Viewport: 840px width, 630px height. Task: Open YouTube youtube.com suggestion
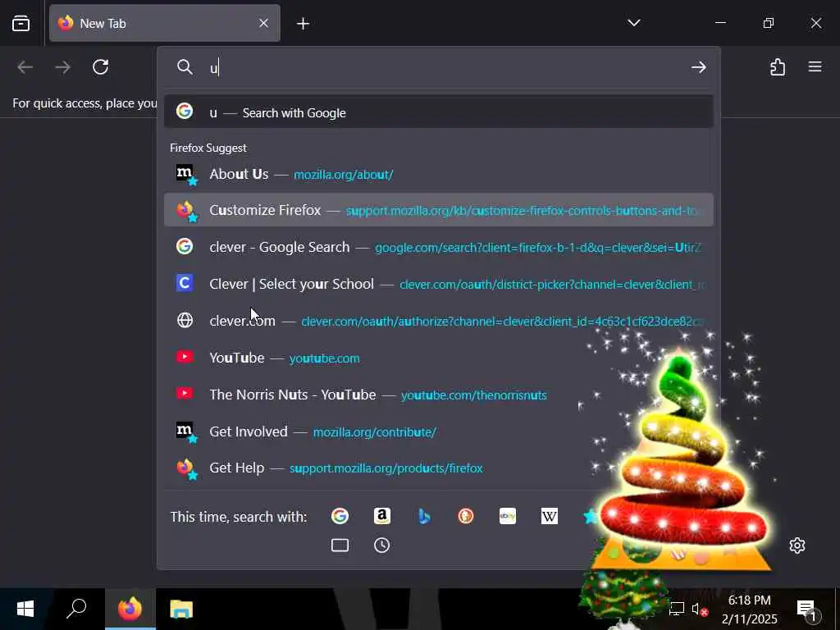point(439,358)
